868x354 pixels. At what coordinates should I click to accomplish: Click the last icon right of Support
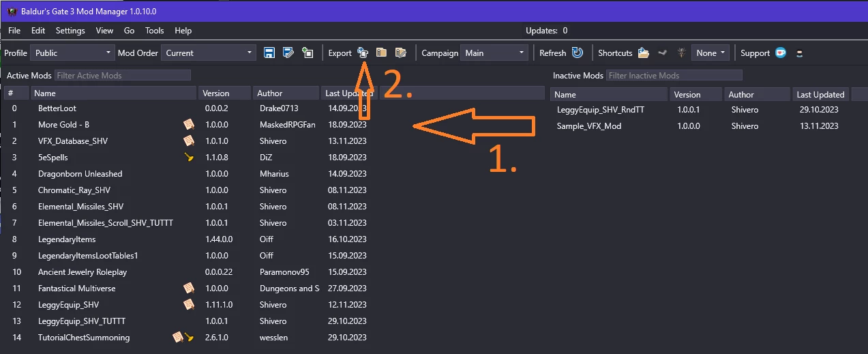click(800, 53)
